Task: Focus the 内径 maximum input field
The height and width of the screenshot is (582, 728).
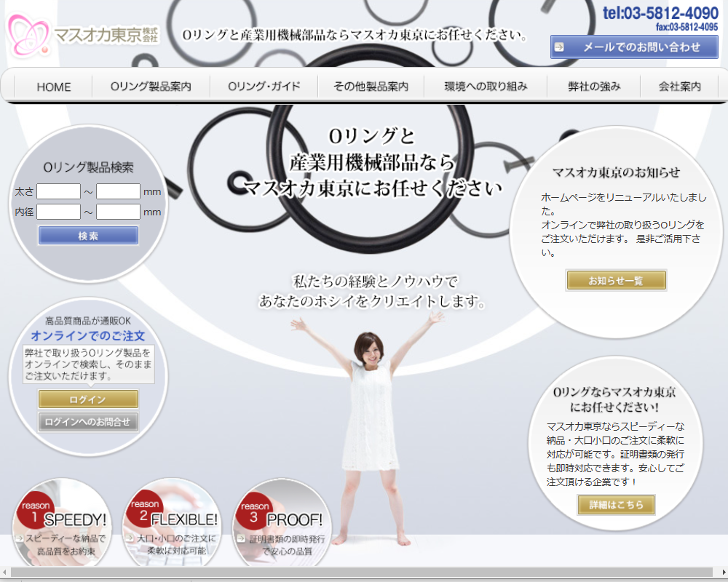Action: tap(118, 212)
